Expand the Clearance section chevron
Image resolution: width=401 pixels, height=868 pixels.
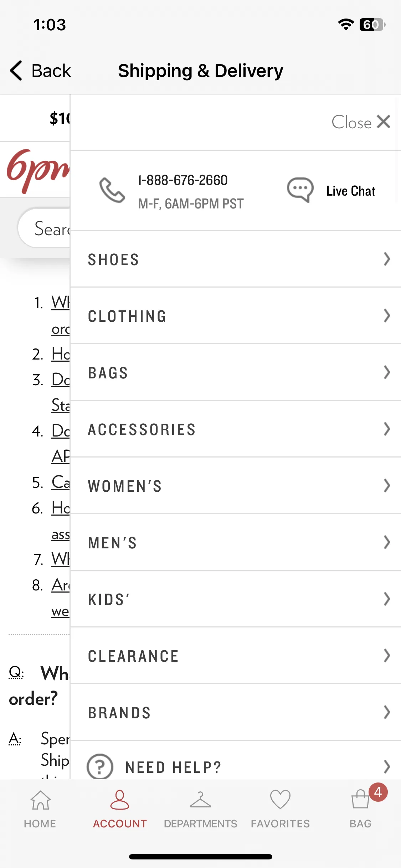(x=387, y=655)
